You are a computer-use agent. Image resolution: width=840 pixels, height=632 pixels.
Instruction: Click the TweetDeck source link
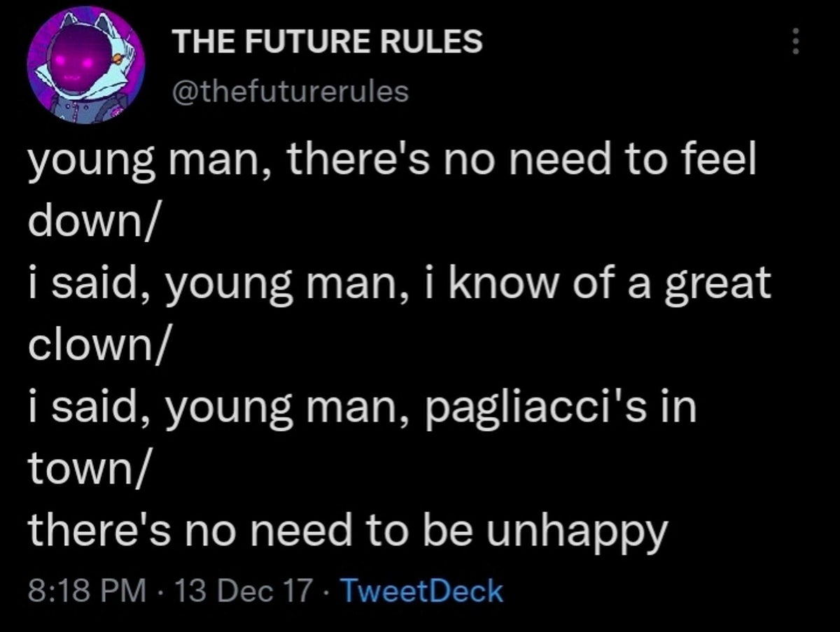coord(420,591)
